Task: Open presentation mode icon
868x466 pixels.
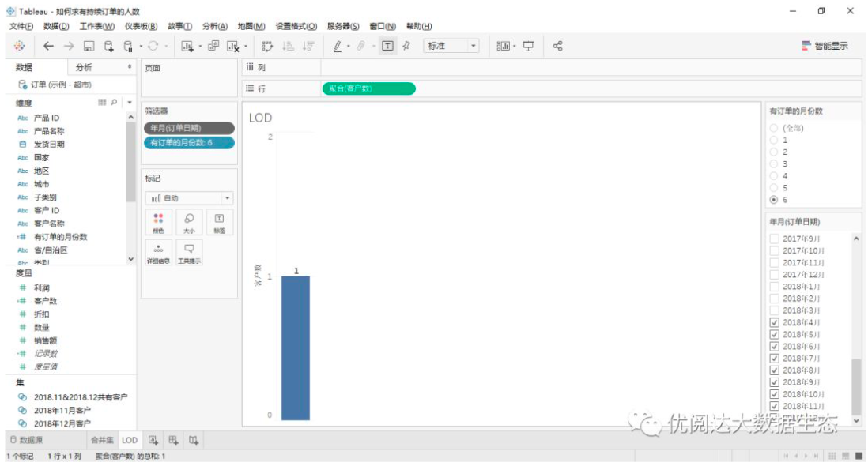Action: (x=528, y=46)
